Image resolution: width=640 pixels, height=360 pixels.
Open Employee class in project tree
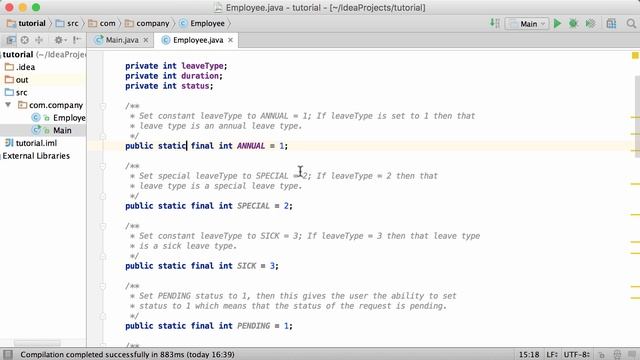(x=58, y=118)
